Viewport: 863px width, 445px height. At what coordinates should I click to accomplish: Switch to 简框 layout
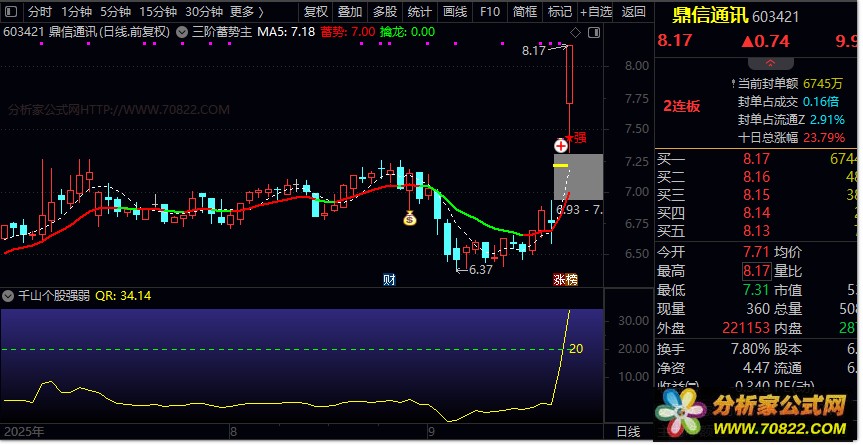pos(525,12)
